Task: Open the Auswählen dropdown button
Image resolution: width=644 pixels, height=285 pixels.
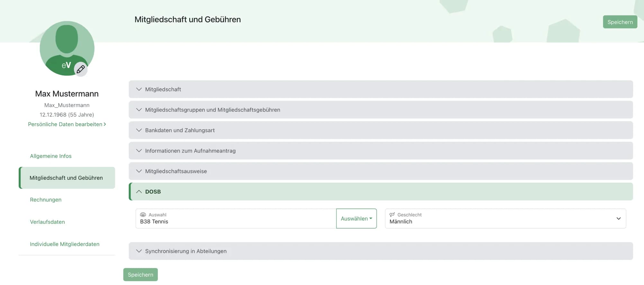Action: pos(356,219)
